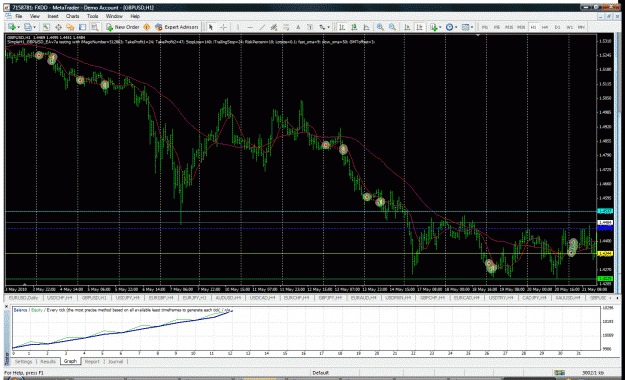
Task: Select the Horizontal Line drawing tool
Action: tap(250, 27)
